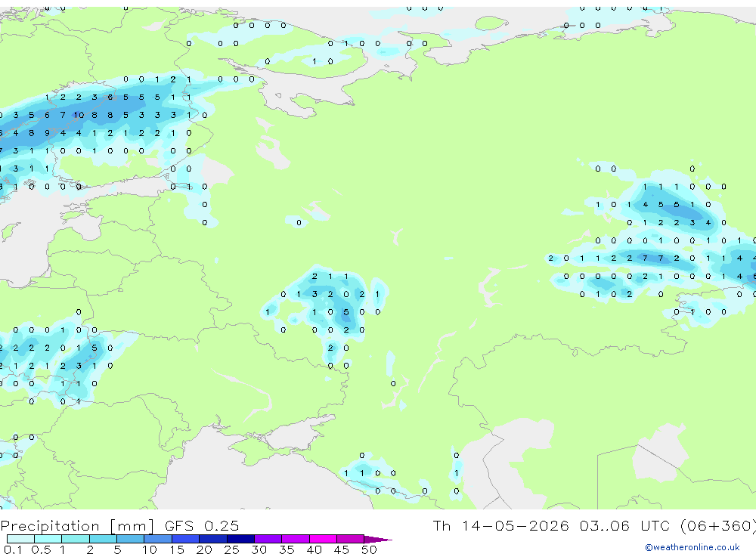Screen dimensions: 756x554
Task: Click the '20' legend scale label
Action: click(x=204, y=549)
